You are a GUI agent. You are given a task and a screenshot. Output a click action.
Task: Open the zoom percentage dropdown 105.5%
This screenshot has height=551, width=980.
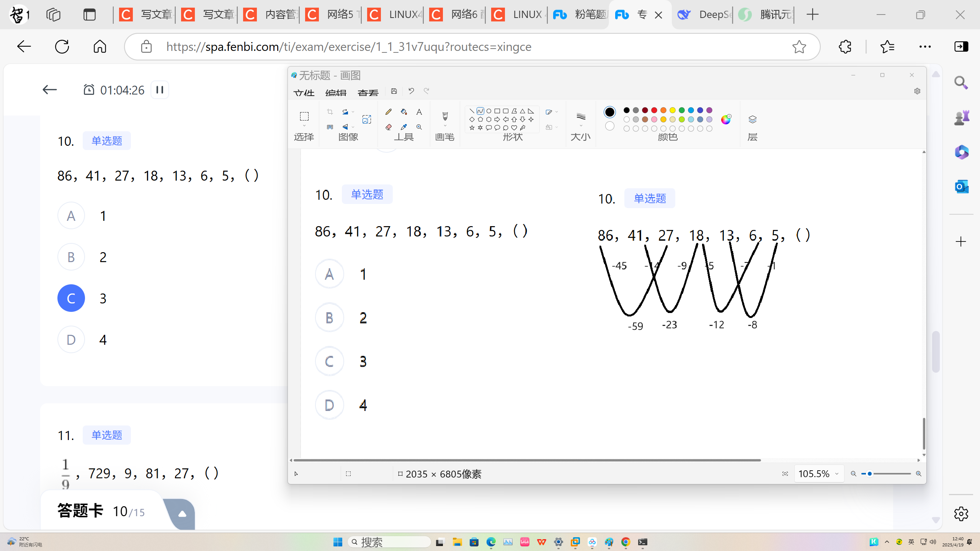(x=837, y=474)
